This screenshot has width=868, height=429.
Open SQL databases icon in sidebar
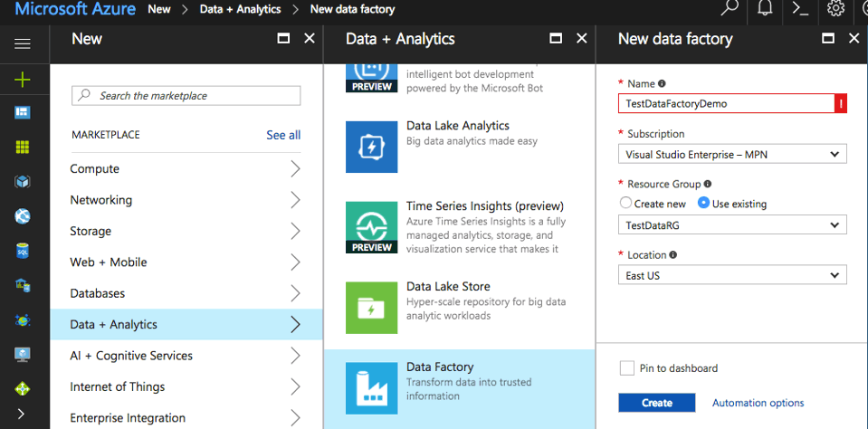(x=22, y=251)
